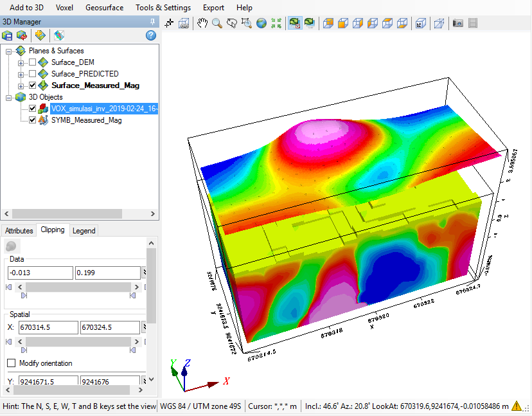This screenshot has height=416, width=532.
Task: Select the pan hand tool
Action: 202,23
